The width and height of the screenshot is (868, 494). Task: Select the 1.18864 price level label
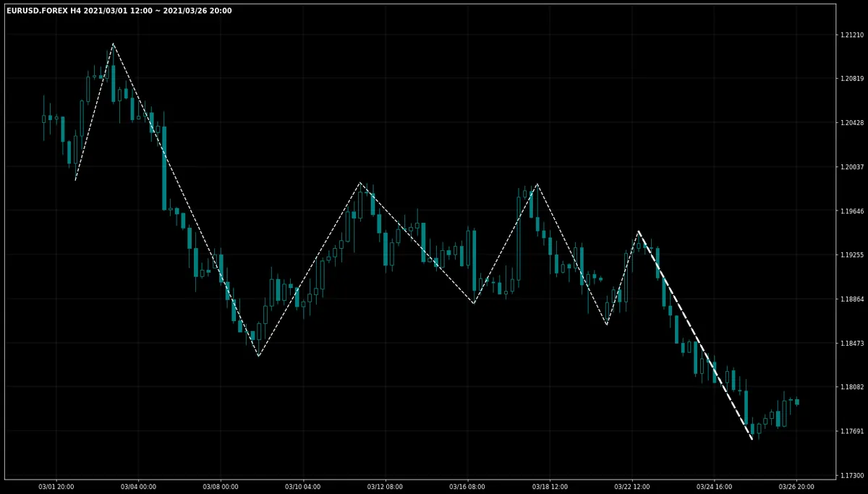(851, 299)
